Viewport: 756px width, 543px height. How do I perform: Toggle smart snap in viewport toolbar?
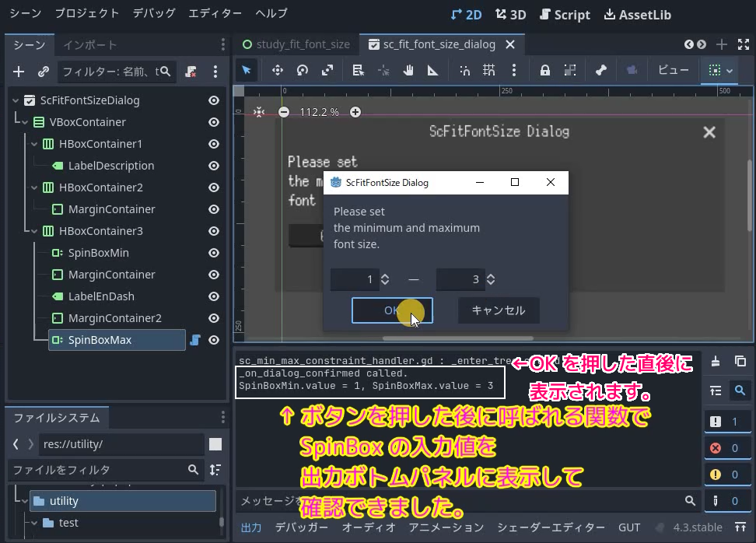pos(464,71)
